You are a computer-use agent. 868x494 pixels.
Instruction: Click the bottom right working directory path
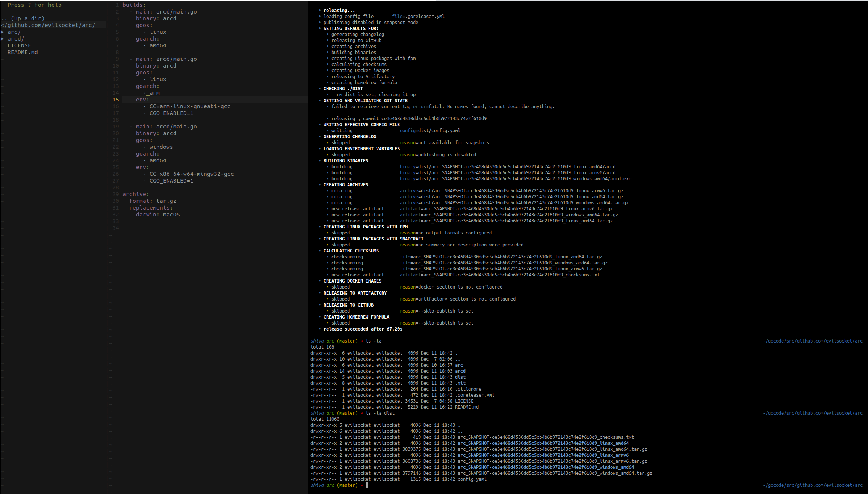click(x=812, y=485)
